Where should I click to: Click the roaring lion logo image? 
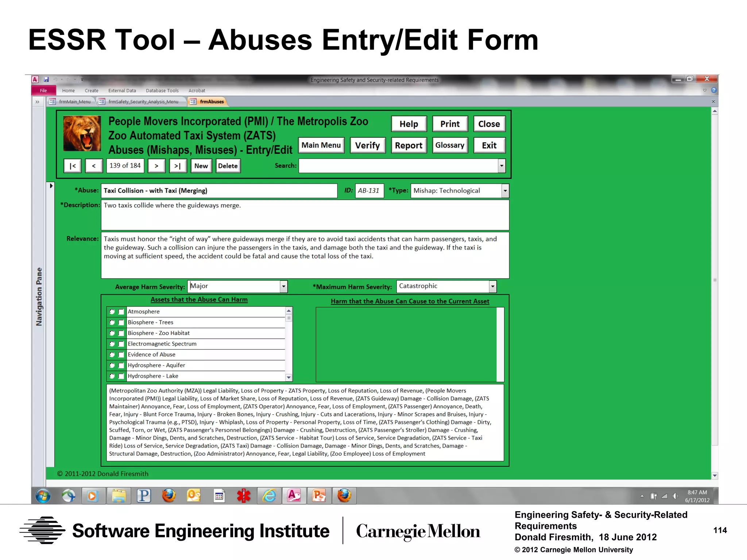point(82,133)
